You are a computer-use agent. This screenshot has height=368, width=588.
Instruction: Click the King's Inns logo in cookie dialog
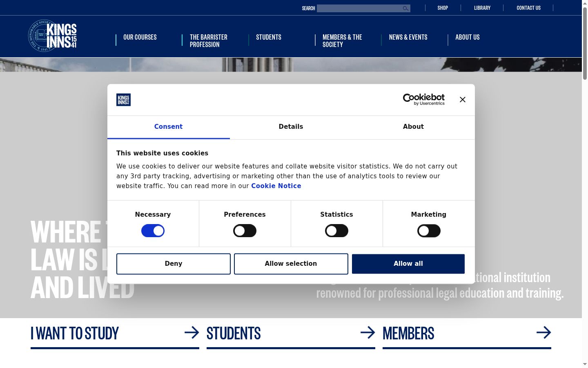tap(123, 100)
